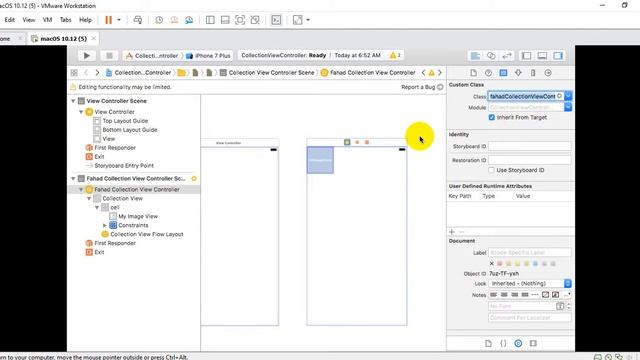This screenshot has height=360, width=640.
Task: Take a VMware snapshot
Action: (x=159, y=20)
